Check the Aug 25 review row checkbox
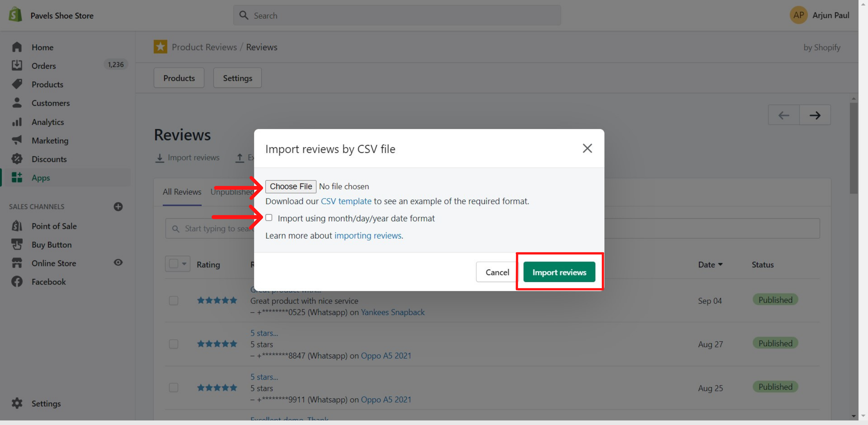The image size is (868, 425). pos(173,388)
